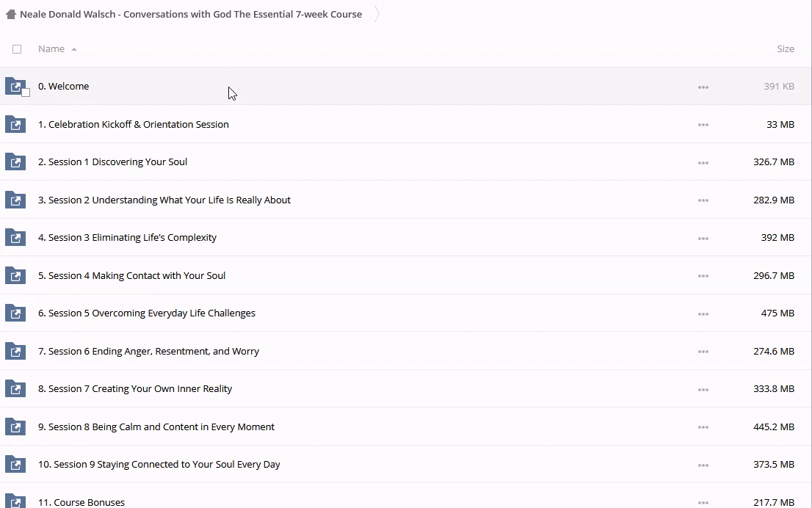Click folder icon for Session 1 Discovering Your Soul
The width and height of the screenshot is (812, 508).
(x=15, y=162)
